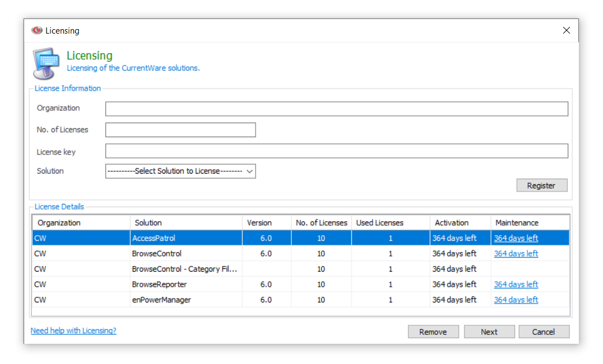This screenshot has width=603, height=364.
Task: Select the enPowerManager row
Action: [x=301, y=300]
